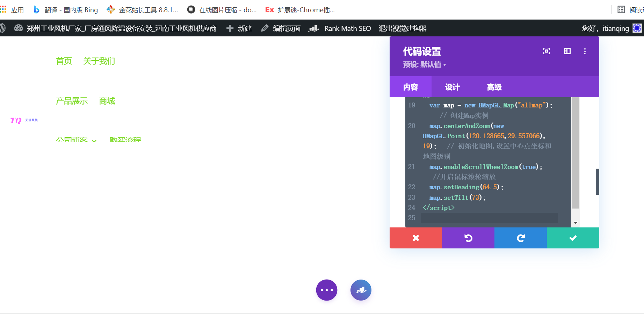
Task: Save changes with green checkmark button
Action: [x=573, y=238]
